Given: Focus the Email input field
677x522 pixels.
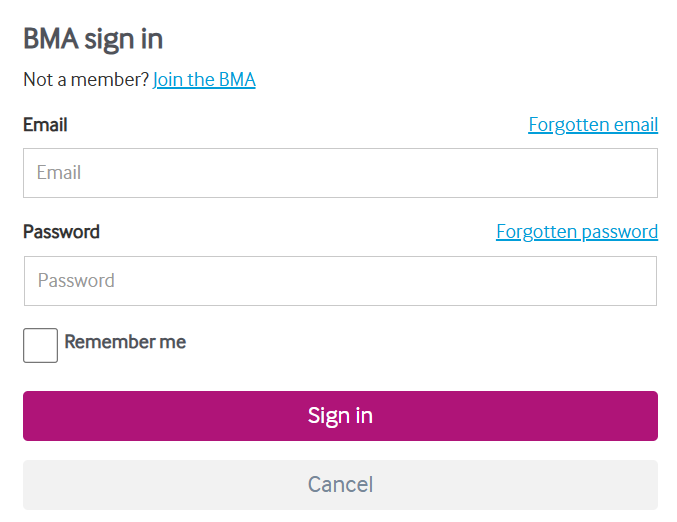Looking at the screenshot, I should 340,173.
